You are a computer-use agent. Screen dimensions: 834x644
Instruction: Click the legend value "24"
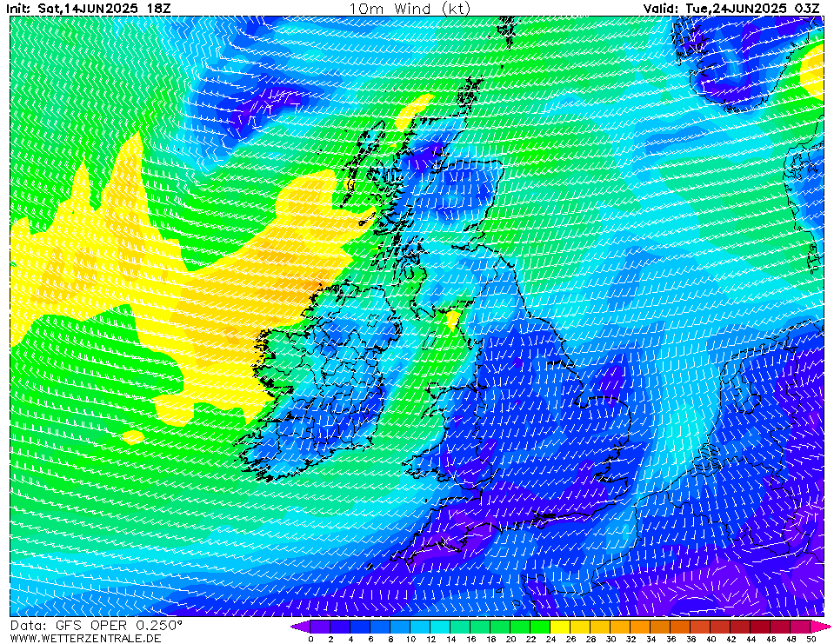(x=550, y=639)
